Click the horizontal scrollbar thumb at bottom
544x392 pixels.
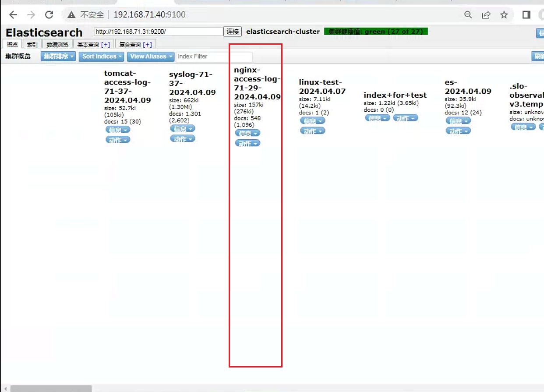click(51, 388)
